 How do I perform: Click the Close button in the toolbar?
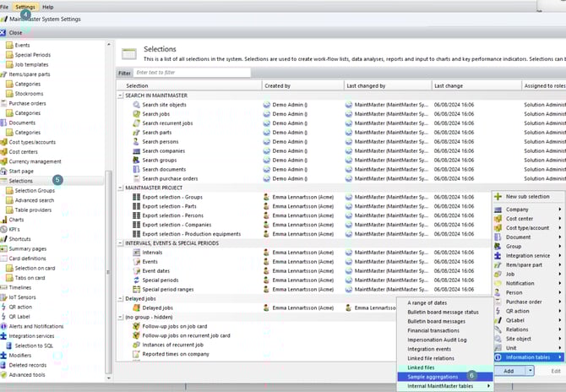tap(16, 33)
